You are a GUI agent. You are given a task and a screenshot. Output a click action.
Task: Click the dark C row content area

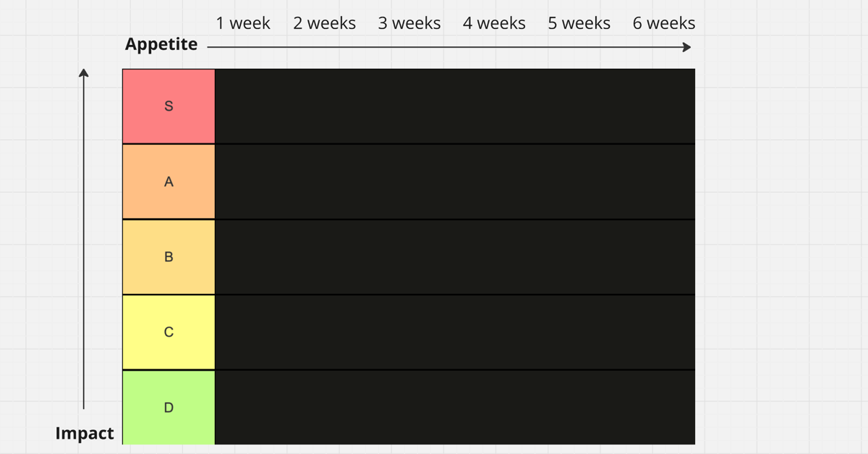pos(455,332)
